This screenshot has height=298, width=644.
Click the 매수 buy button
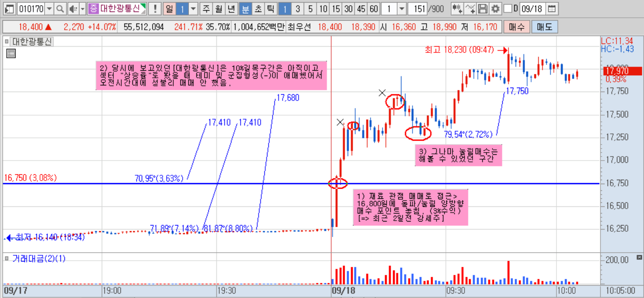coord(516,27)
